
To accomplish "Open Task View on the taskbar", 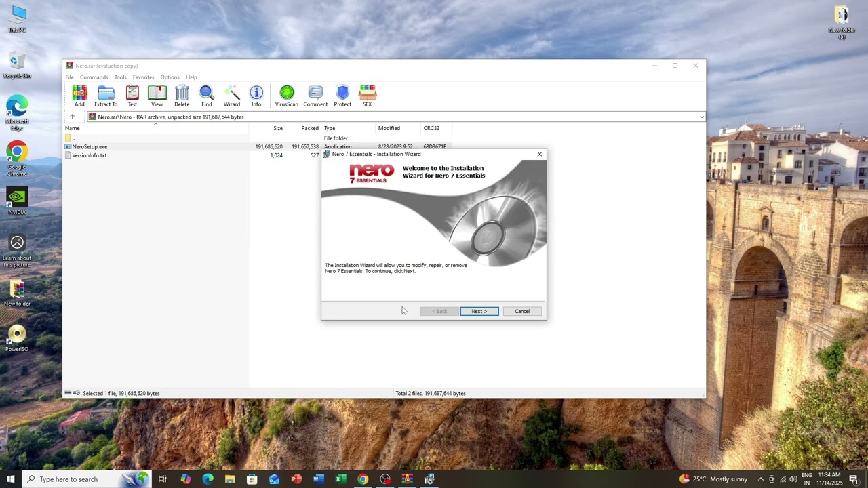I will pyautogui.click(x=163, y=479).
